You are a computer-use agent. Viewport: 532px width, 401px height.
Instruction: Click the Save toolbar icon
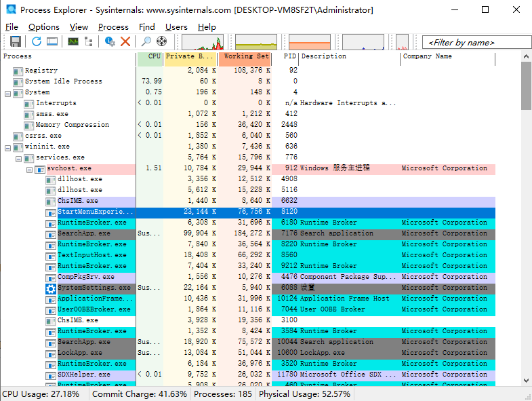(16, 41)
